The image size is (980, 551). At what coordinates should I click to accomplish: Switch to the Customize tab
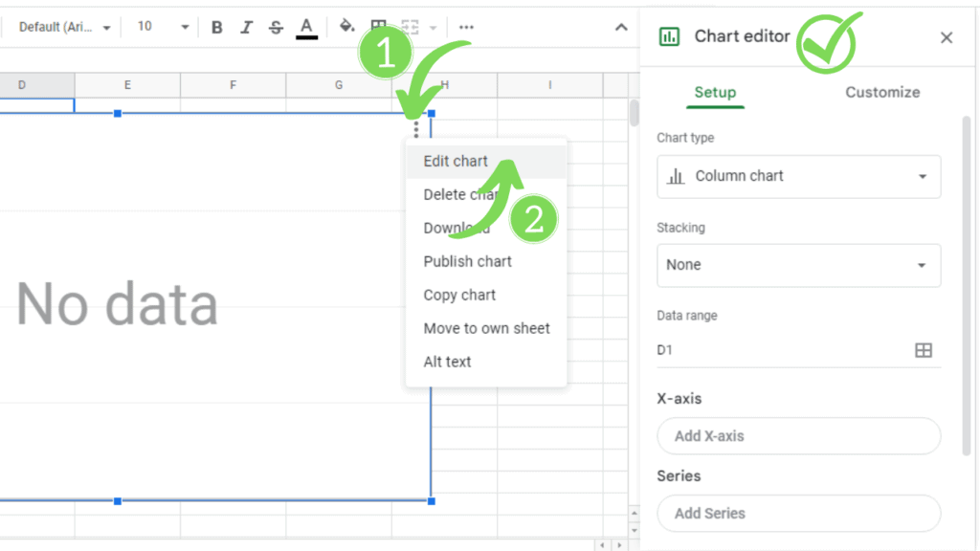pyautogui.click(x=882, y=93)
